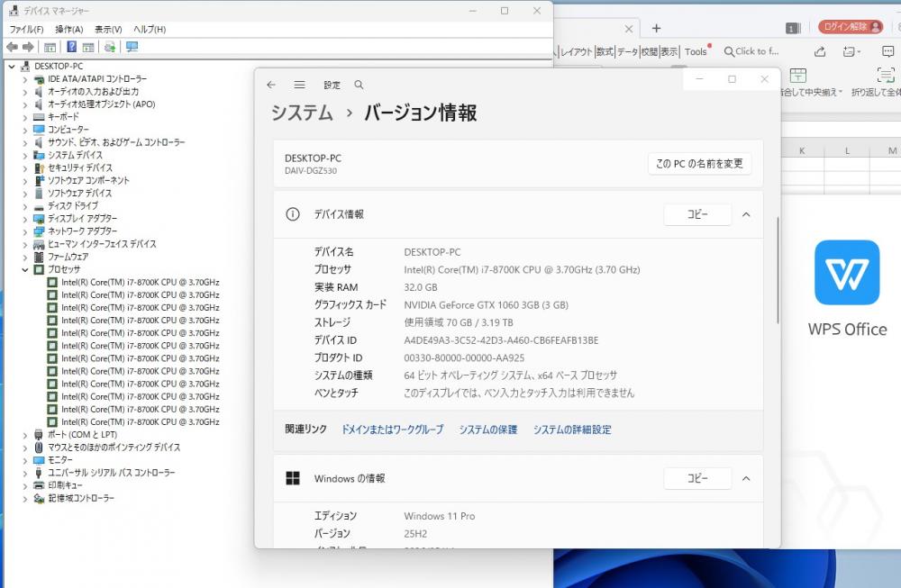Expand IDE ATA/ATAPI コントローラー node
Viewport: 901px width, 588px height.
point(24,79)
